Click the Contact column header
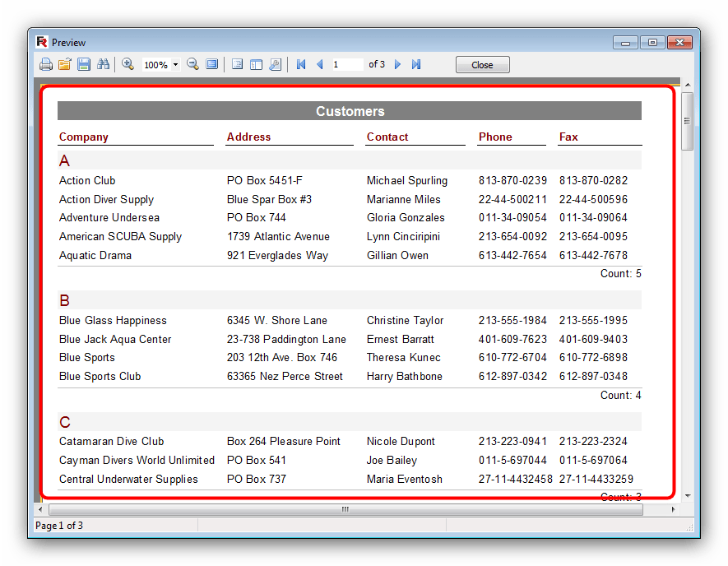Screen dimensions: 728x566 point(387,137)
